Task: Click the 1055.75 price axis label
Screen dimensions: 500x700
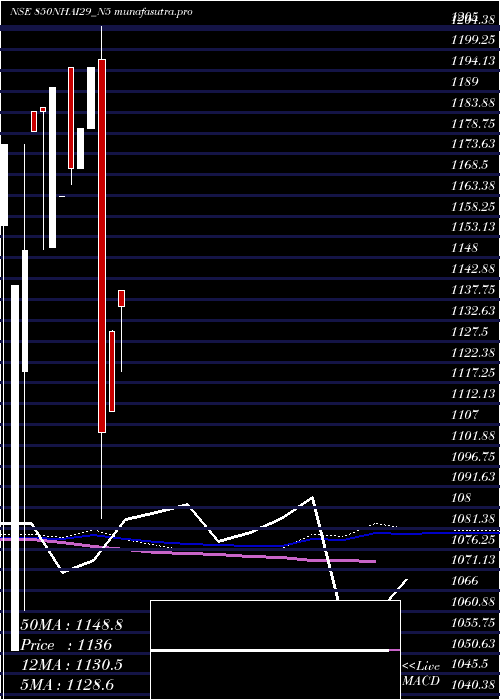Action: pos(473,622)
